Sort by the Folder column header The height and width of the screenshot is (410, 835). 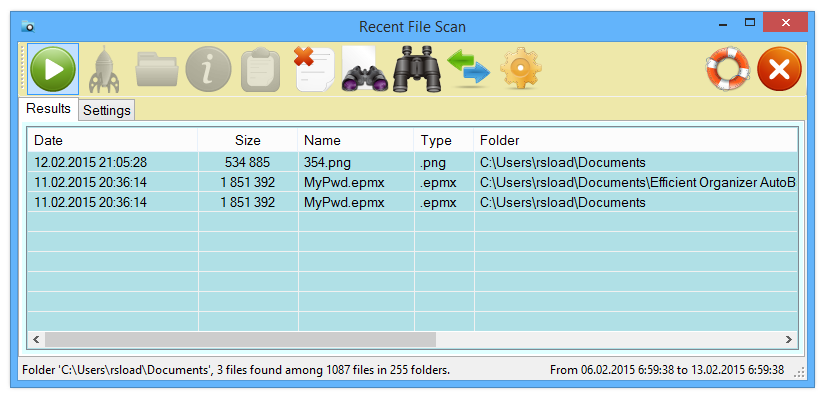coord(636,141)
